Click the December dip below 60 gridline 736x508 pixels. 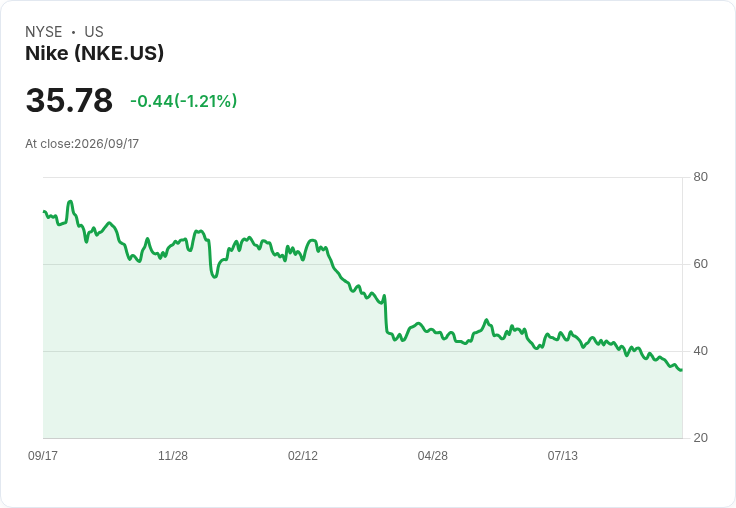pos(214,277)
